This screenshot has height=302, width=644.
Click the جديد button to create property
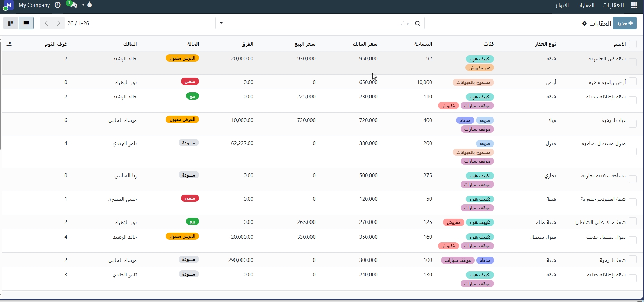tap(625, 23)
